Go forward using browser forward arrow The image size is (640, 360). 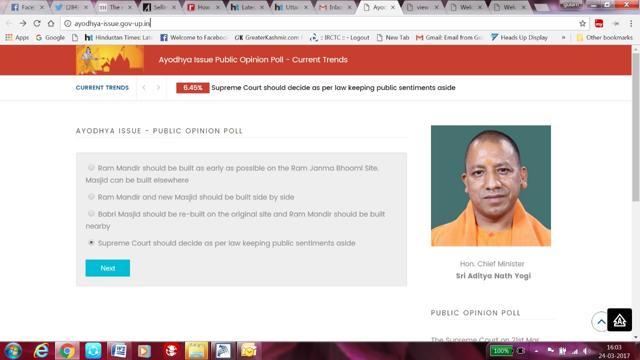click(x=23, y=24)
